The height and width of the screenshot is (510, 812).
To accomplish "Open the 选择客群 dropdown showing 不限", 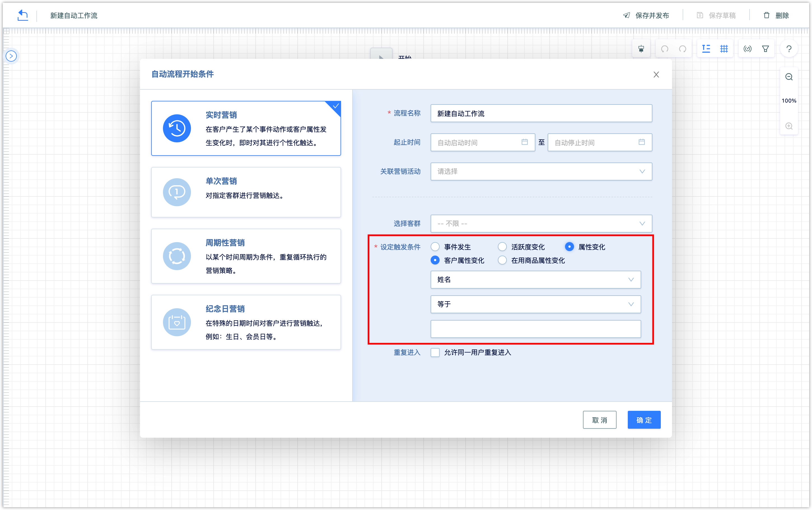I will point(541,224).
